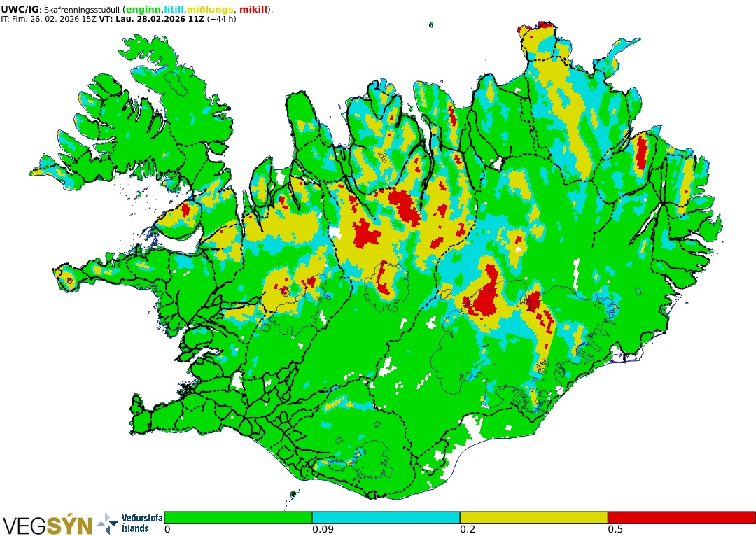Click the '0' scale value
Viewport: 756px width, 536px height.
click(x=167, y=529)
